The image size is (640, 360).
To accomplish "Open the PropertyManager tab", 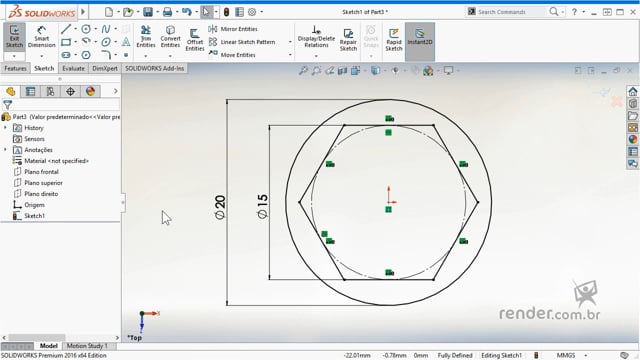I will 30,91.
